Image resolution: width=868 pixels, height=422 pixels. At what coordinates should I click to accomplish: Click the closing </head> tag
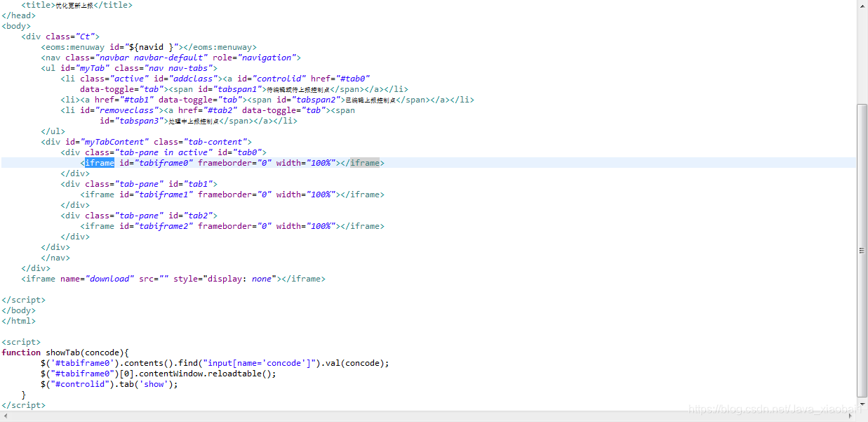click(18, 15)
